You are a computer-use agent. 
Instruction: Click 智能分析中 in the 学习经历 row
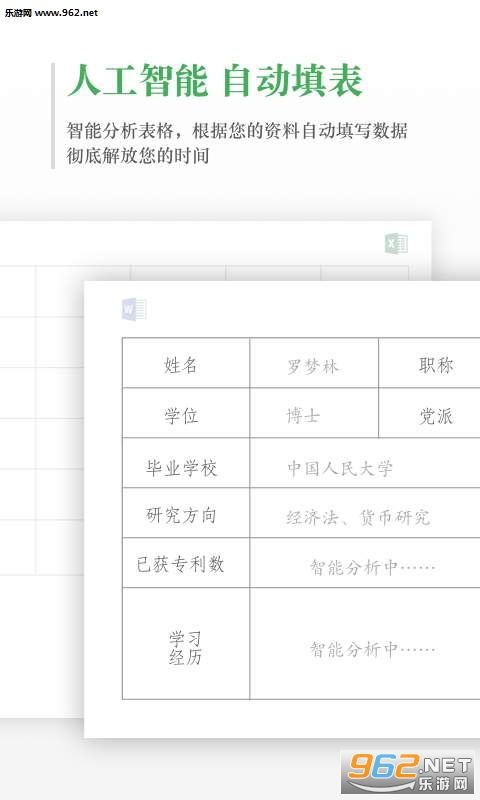(x=372, y=649)
